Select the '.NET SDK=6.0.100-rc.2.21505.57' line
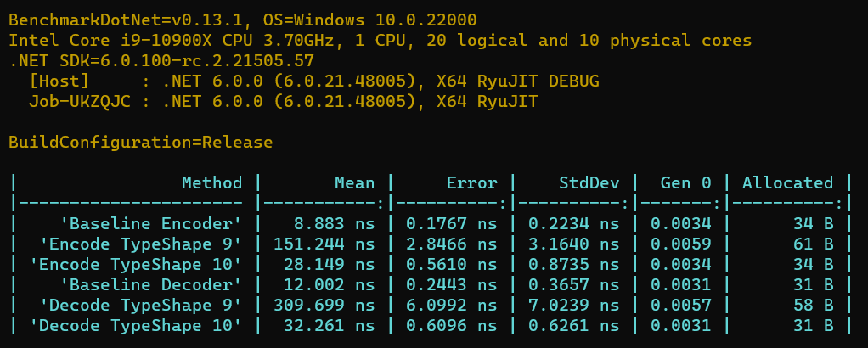Screen dimensions: 868x348 point(161,61)
